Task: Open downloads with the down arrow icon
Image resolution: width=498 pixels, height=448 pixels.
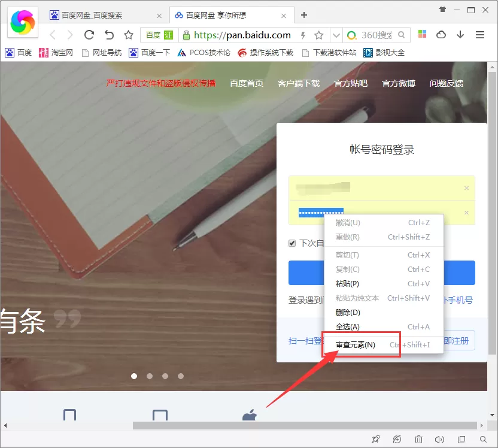Action: pyautogui.click(x=460, y=35)
